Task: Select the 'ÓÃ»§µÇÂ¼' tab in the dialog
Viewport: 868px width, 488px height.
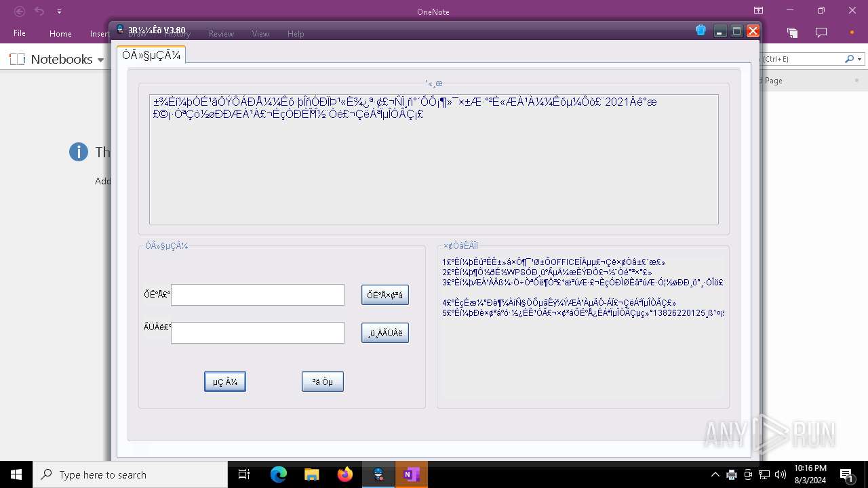Action: coord(151,56)
